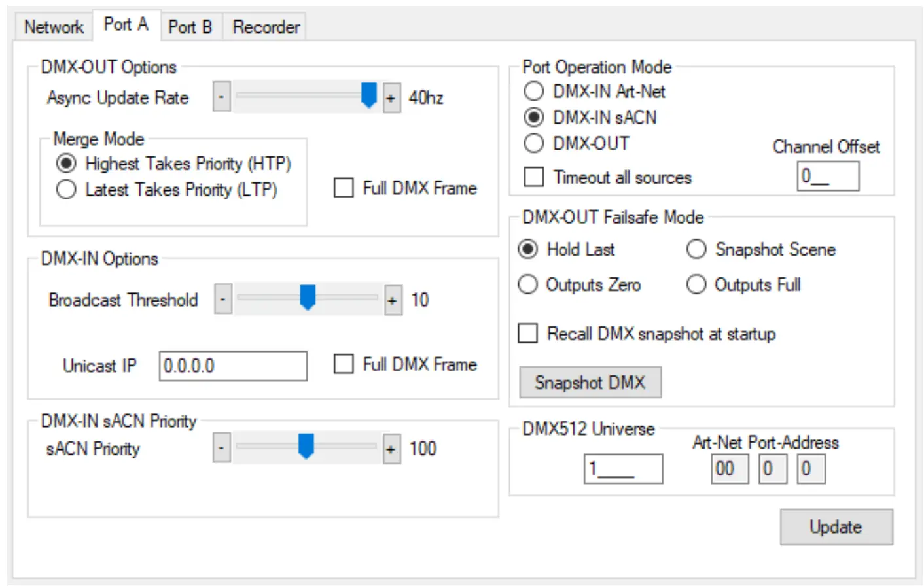Enable Recall DMX snapshot at startup
This screenshot has height=586, width=924.
pyautogui.click(x=528, y=334)
